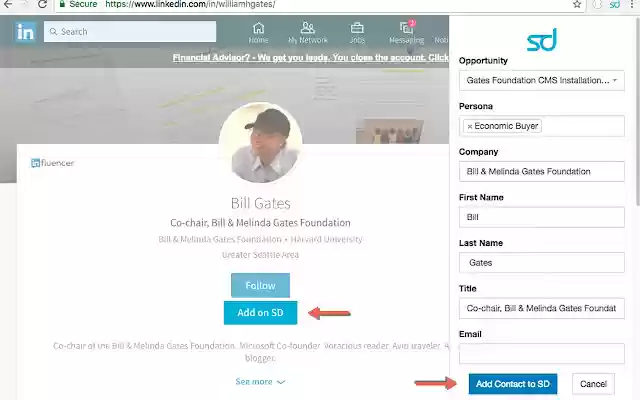Click the Co-chair headline text
Viewport: 640px width, 400px height.
tap(260, 223)
